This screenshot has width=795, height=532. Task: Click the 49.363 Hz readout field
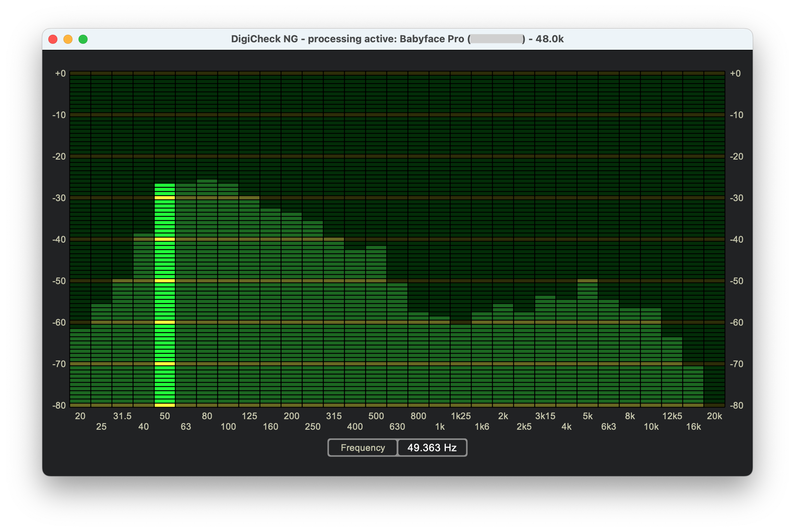[x=432, y=447]
